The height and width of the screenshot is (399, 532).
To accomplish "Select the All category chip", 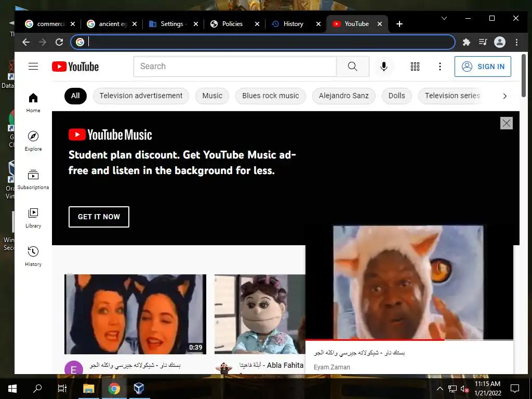I will pyautogui.click(x=75, y=96).
